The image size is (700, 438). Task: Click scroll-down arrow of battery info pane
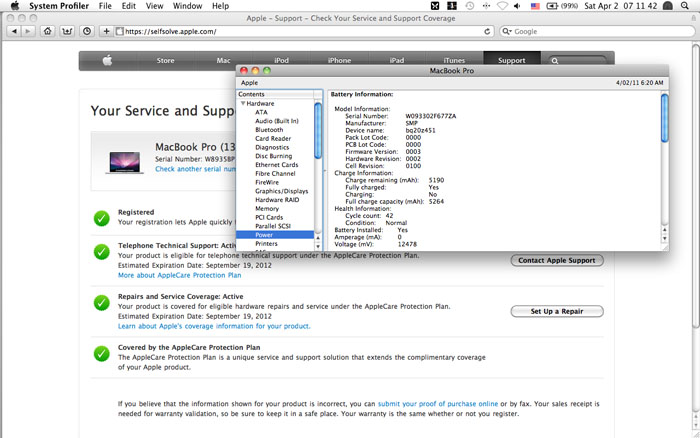coord(664,239)
